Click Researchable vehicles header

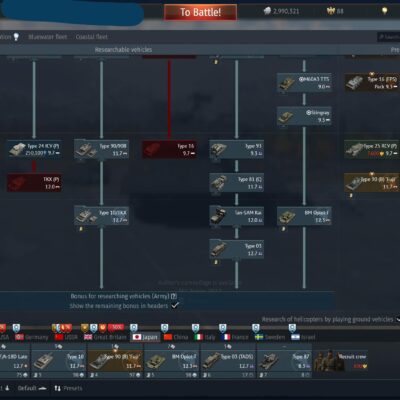click(x=123, y=50)
